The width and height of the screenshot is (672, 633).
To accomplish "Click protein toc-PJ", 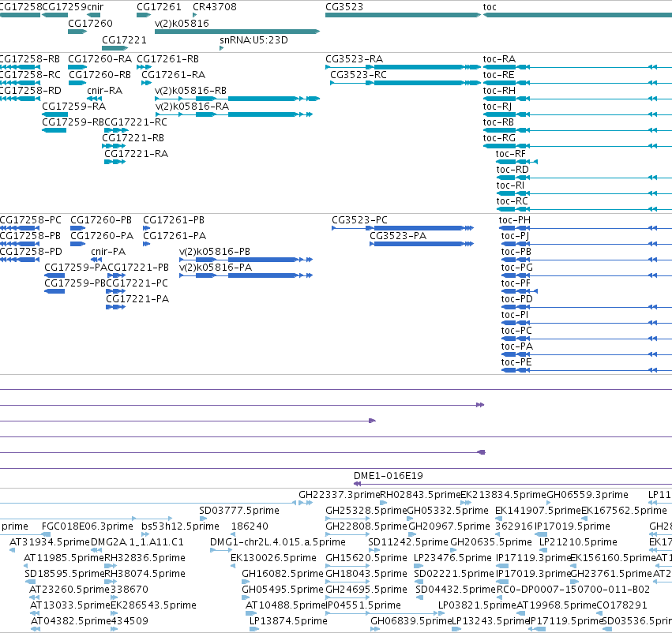I will [587, 244].
